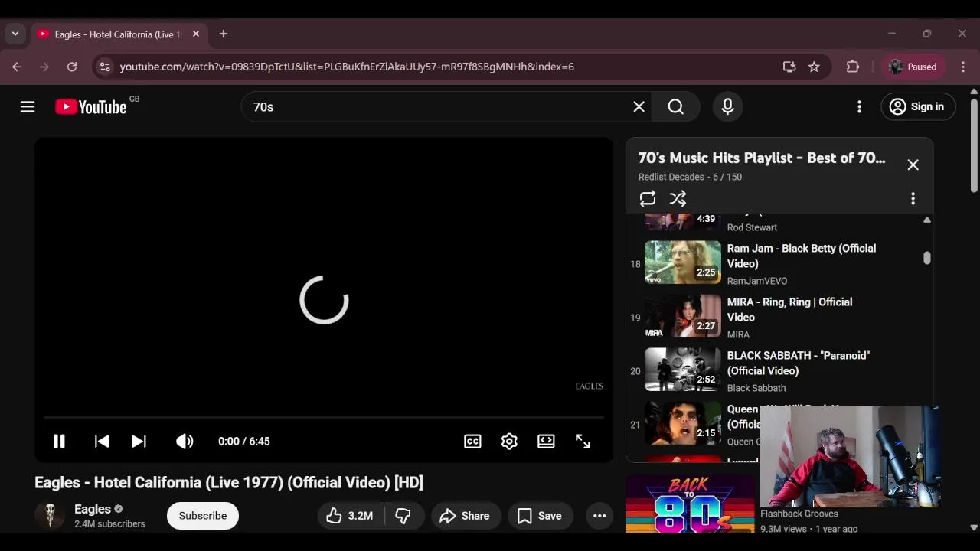This screenshot has height=551, width=980.
Task: Open YouTube settings three-dot menu
Action: [859, 107]
